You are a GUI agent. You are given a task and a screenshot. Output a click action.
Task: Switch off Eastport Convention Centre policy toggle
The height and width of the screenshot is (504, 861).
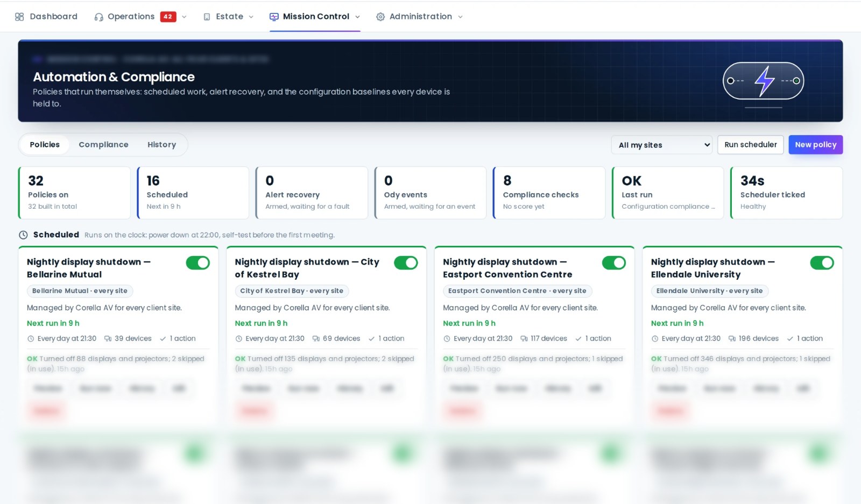click(614, 262)
